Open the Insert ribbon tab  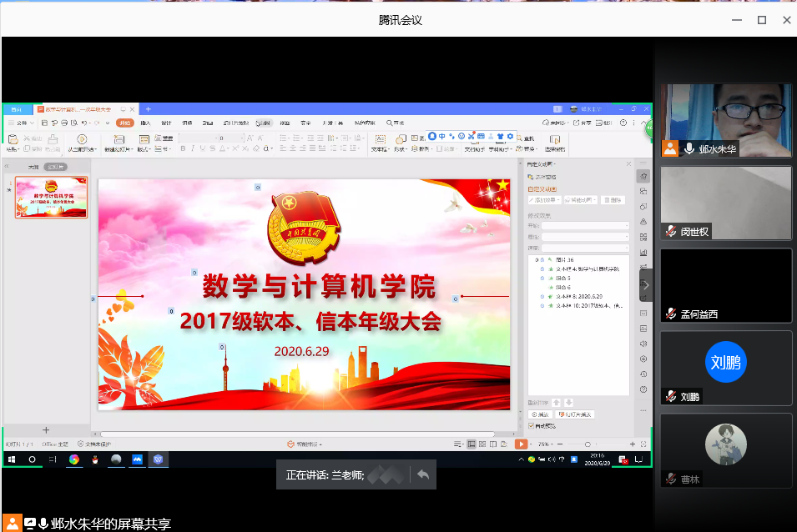tap(145, 123)
